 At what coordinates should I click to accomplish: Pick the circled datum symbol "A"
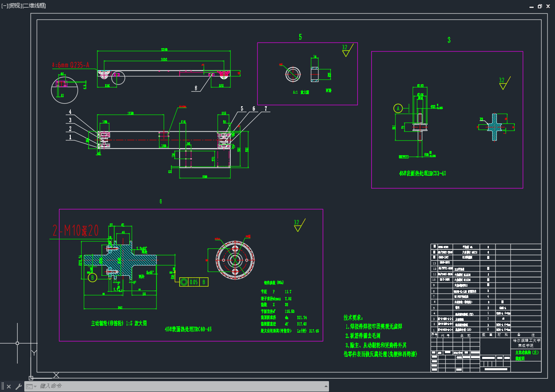pos(398,108)
